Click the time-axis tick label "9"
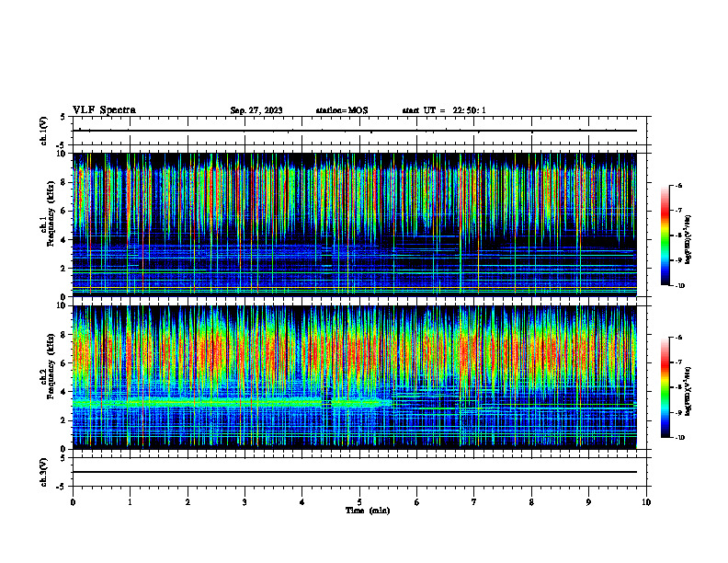Screen dimensions: 728x563 coord(588,502)
